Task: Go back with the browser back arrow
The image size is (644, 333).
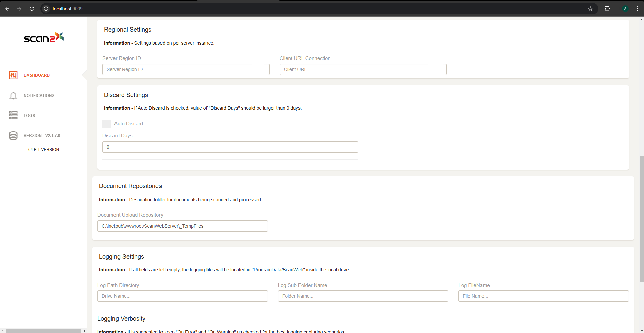Action: 7,9
